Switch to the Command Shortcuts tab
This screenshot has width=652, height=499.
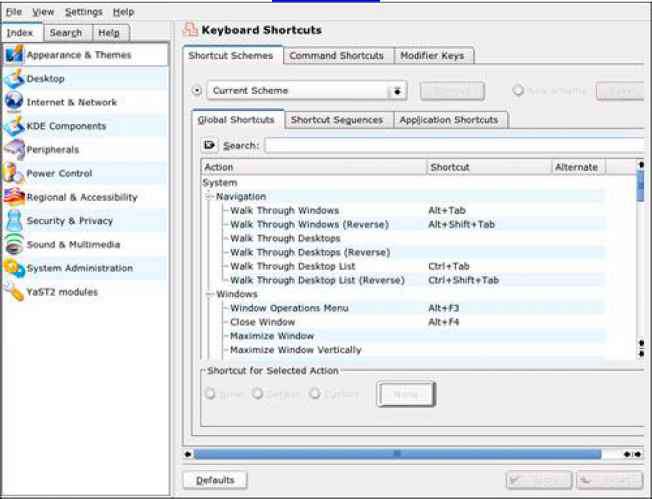336,56
